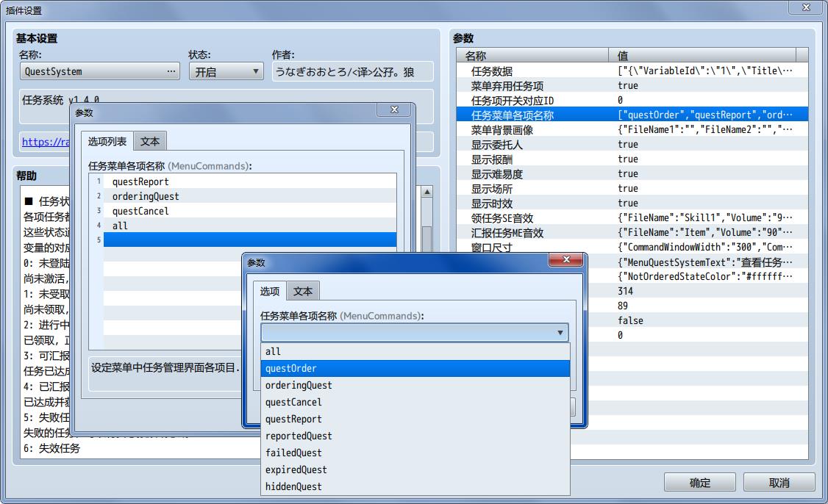Close the 插件设置 window
828x504 pixels.
point(807,7)
